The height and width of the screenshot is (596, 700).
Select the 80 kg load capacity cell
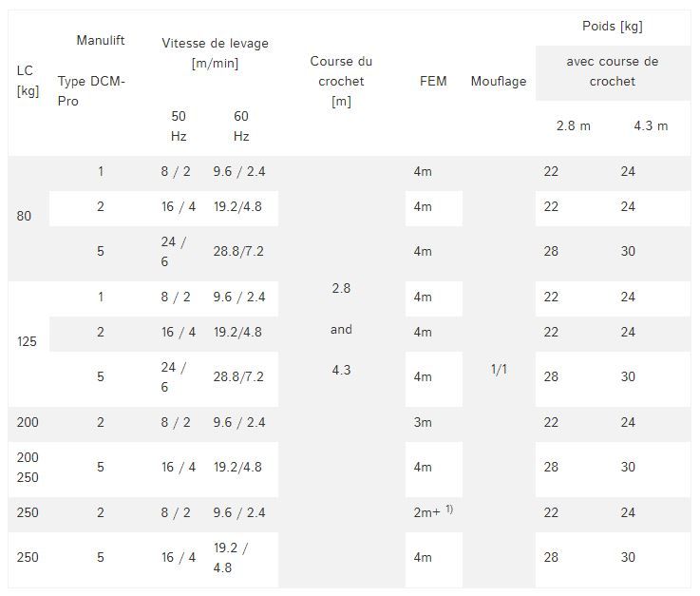click(x=25, y=216)
